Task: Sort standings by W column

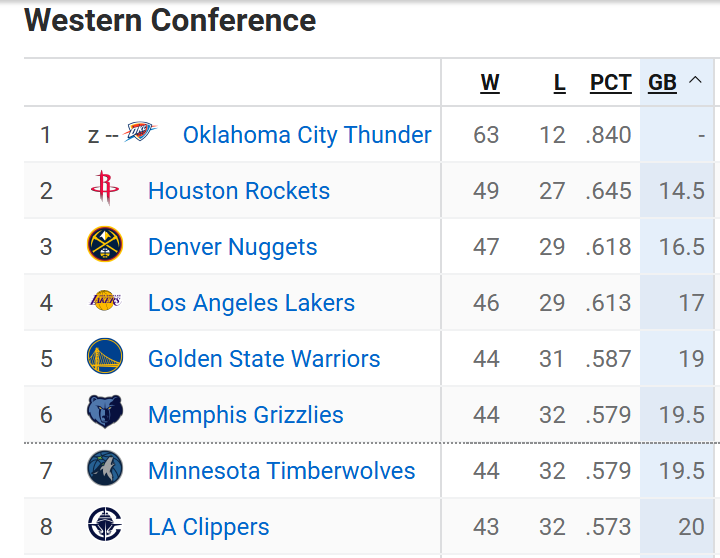Action: (490, 83)
